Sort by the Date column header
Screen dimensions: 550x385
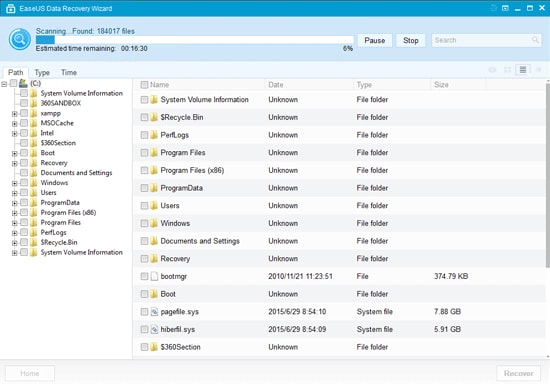276,85
